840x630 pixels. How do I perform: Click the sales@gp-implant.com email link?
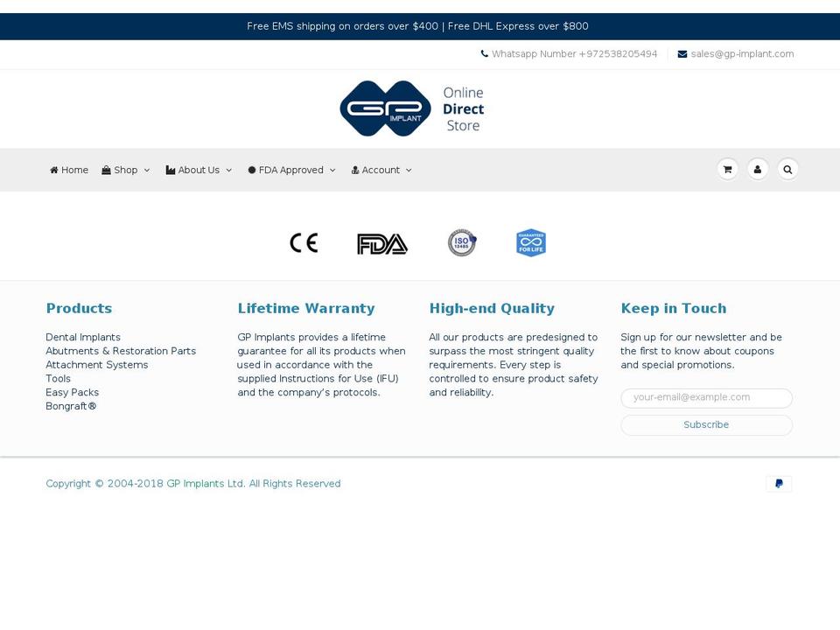click(743, 54)
